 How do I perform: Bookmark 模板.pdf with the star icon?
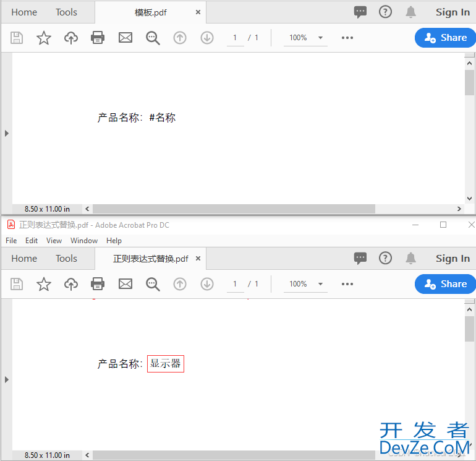tap(44, 38)
